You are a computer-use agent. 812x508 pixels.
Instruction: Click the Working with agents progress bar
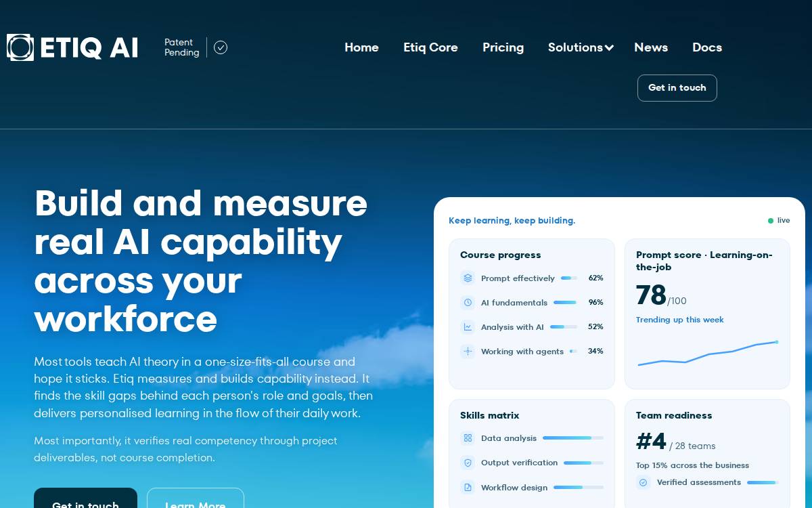click(573, 352)
